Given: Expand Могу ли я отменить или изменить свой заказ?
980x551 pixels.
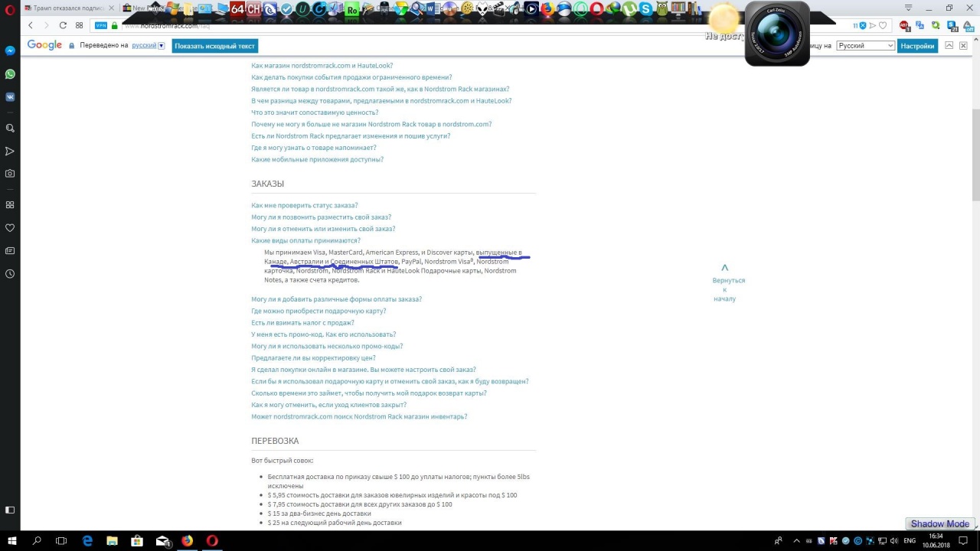Looking at the screenshot, I should (323, 229).
